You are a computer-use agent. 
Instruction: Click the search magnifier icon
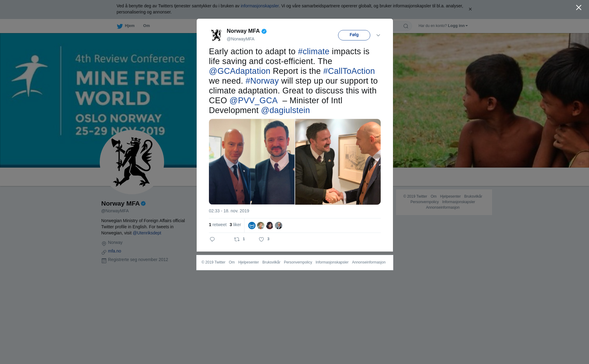click(x=406, y=26)
